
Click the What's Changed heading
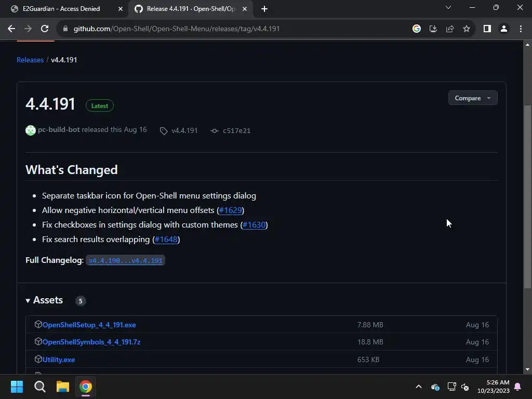tap(72, 170)
